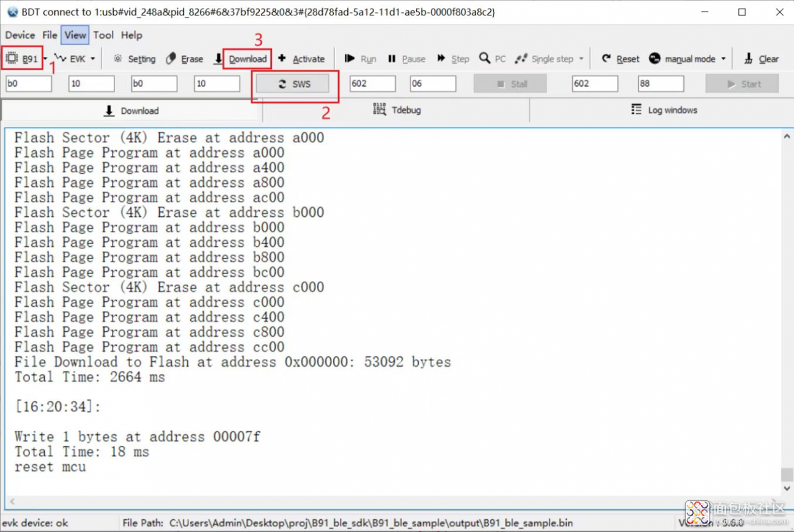Click the Download toolbar button
This screenshot has height=532, width=794.
241,59
